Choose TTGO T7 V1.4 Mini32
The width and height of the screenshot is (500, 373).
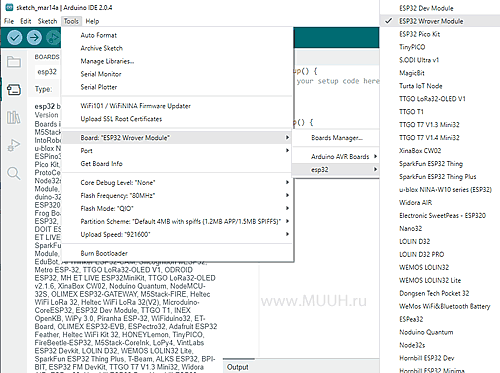(440, 138)
